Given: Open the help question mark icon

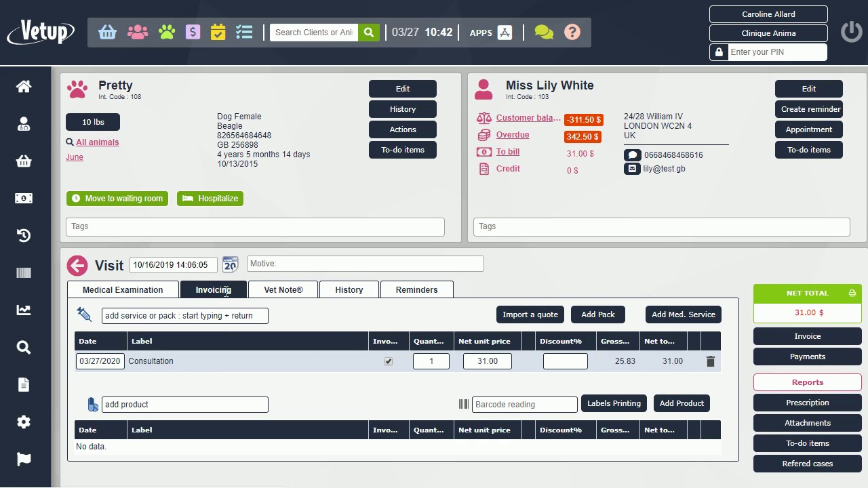Looking at the screenshot, I should 572,32.
